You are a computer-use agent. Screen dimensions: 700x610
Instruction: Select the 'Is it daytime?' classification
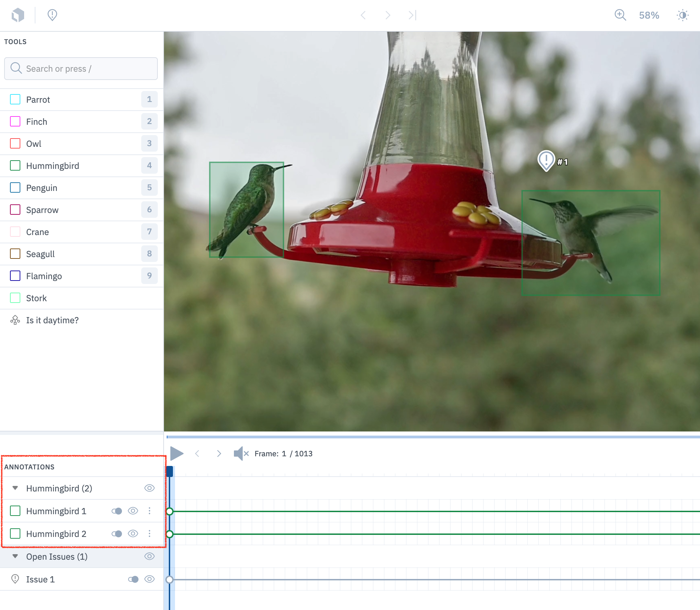coord(52,320)
